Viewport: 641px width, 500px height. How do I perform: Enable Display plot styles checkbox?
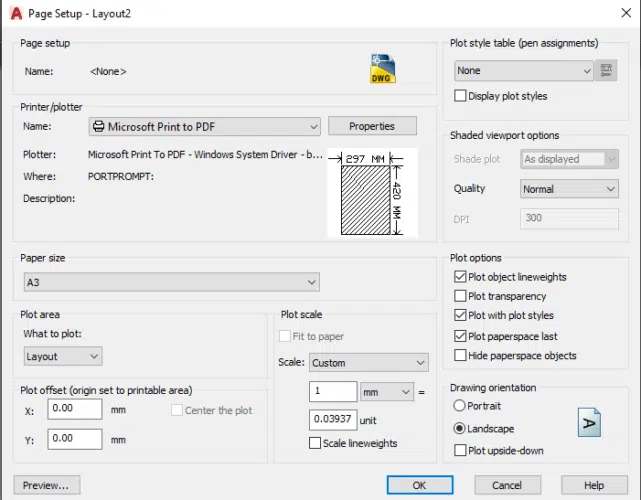click(x=460, y=96)
